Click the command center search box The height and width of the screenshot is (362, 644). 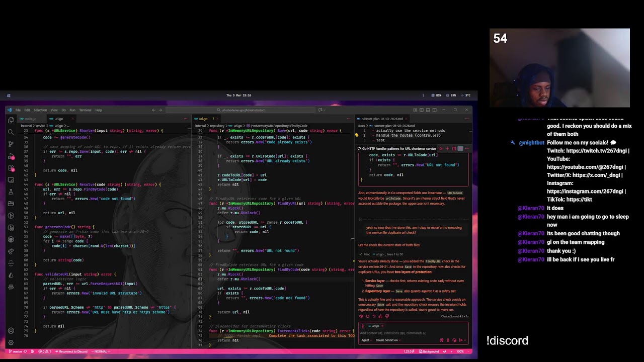[240, 110]
